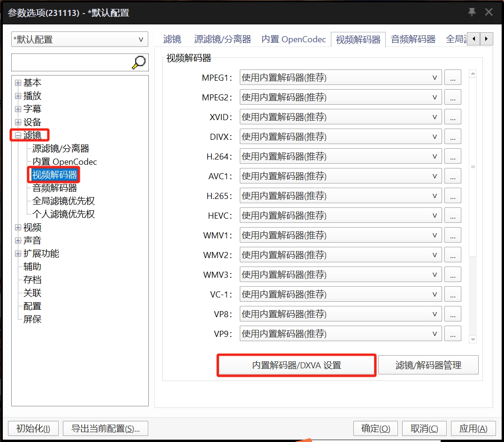Expand the 播放 tree node
The height and width of the screenshot is (442, 504).
tap(18, 96)
